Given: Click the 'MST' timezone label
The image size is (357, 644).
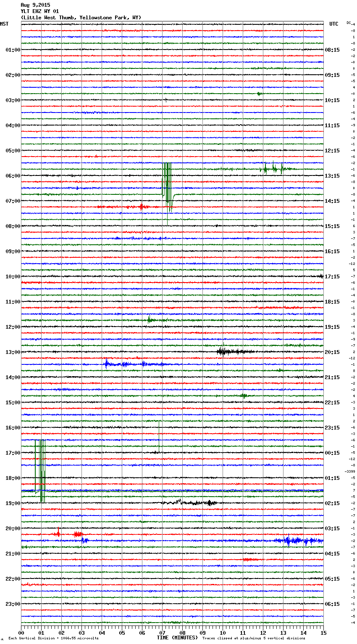Looking at the screenshot, I should pos(4,24).
